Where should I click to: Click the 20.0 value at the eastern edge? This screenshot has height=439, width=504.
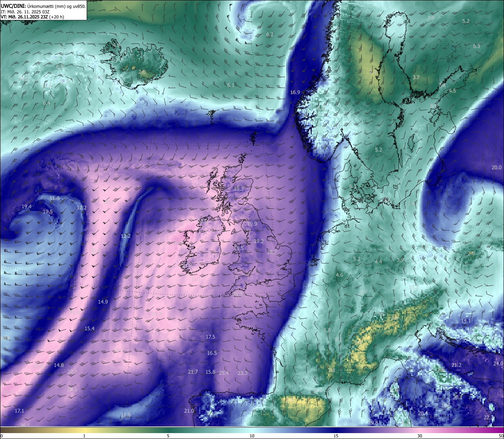pos(497,168)
